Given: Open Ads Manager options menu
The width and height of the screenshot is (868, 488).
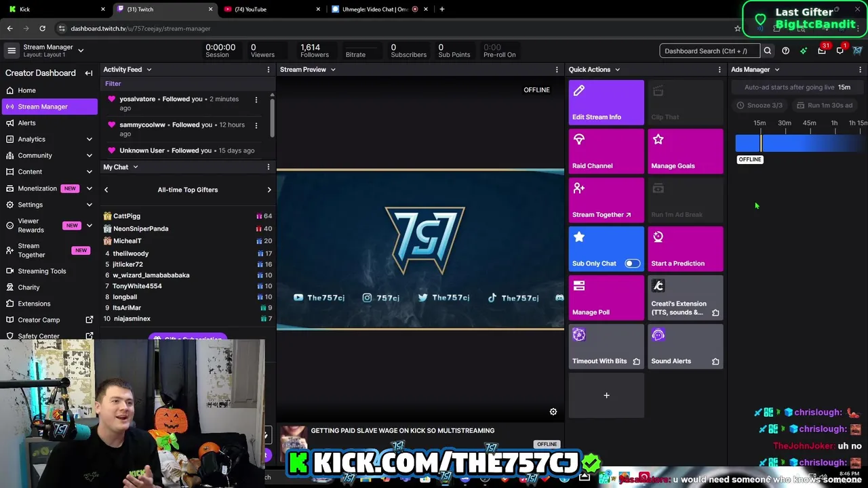Looking at the screenshot, I should (x=860, y=70).
